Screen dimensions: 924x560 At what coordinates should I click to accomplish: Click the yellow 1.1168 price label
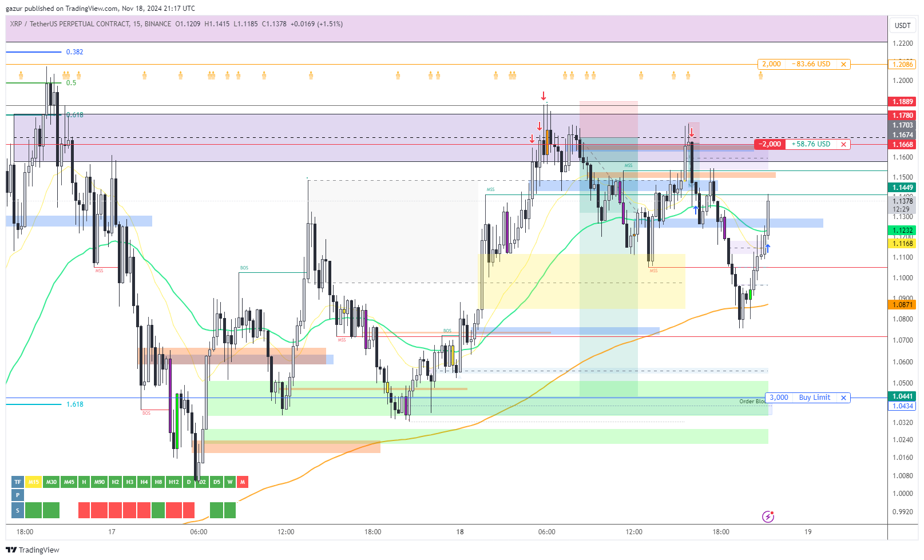(x=902, y=244)
